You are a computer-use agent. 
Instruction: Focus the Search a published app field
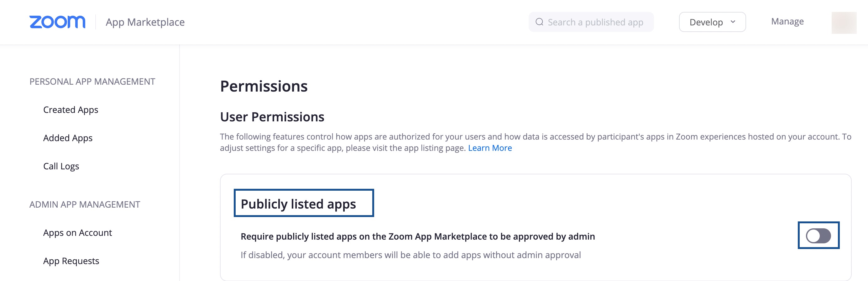tap(591, 22)
